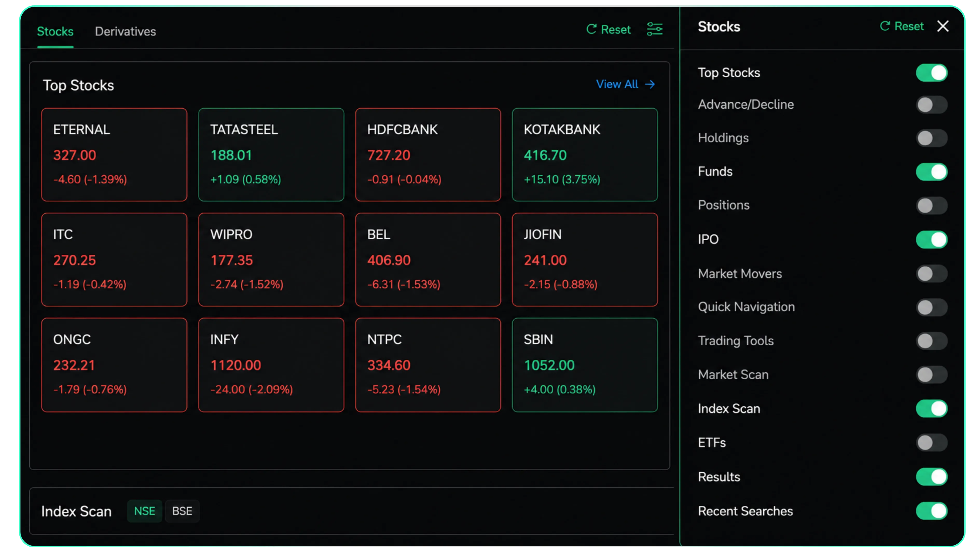Enable the Advance/Decline toggle
This screenshot has height=551, width=980.
[x=931, y=104]
